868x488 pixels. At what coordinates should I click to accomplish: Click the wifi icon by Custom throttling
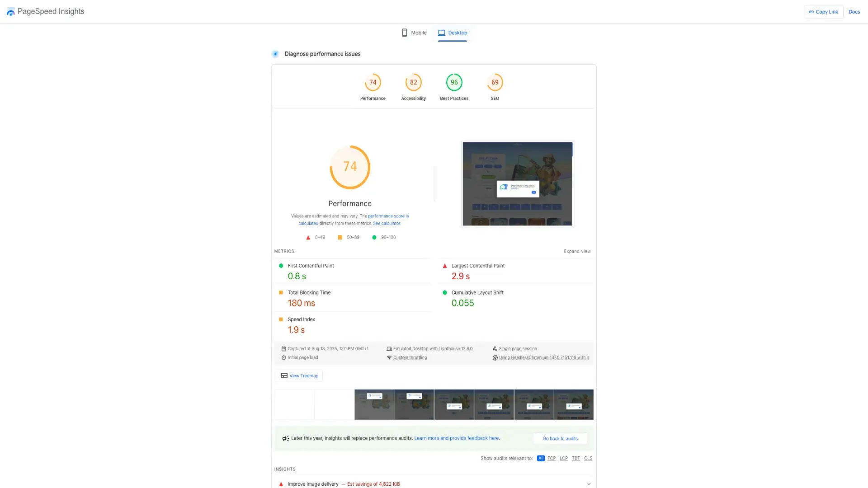click(389, 357)
